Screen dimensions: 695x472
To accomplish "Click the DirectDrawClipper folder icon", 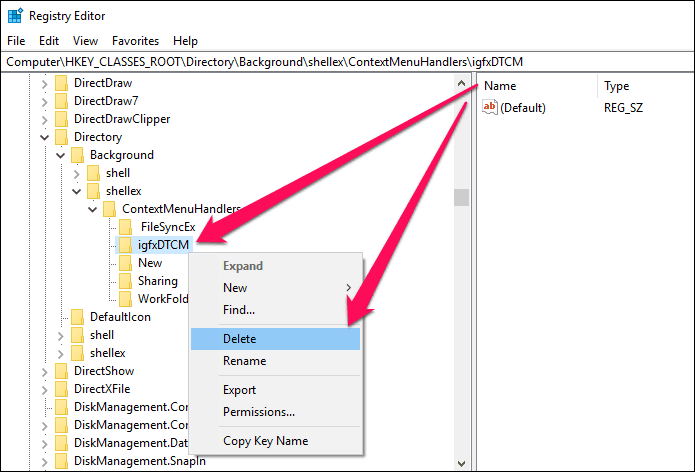I will click(61, 119).
